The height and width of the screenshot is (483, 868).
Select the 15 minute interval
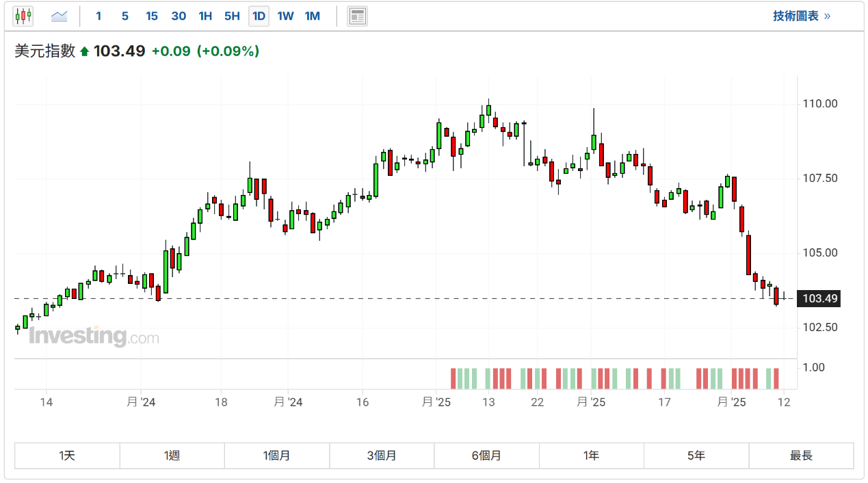(x=152, y=16)
